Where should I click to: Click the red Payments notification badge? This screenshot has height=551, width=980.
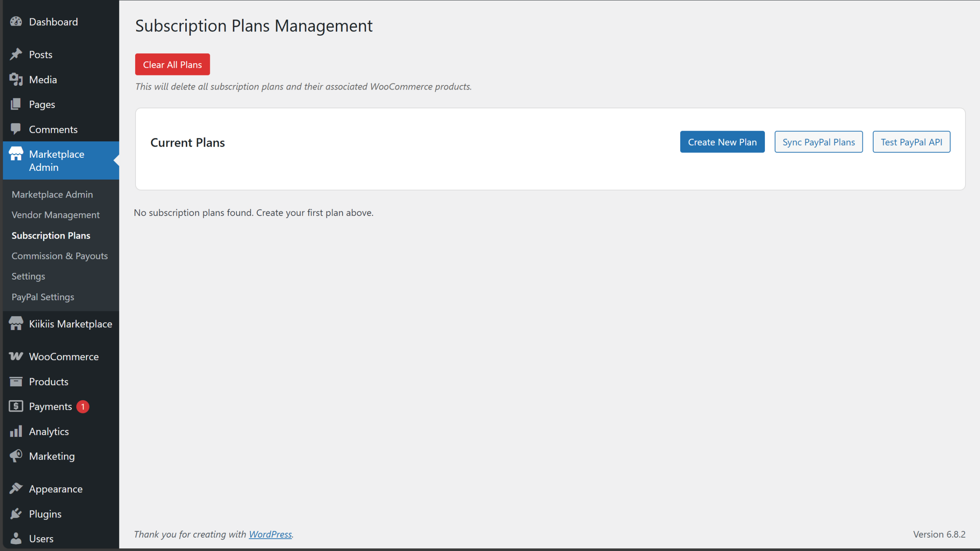[83, 407]
